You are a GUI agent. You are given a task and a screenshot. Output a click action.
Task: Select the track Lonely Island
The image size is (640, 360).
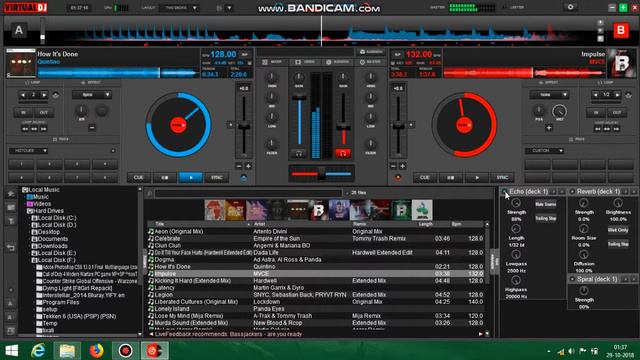pos(316,309)
